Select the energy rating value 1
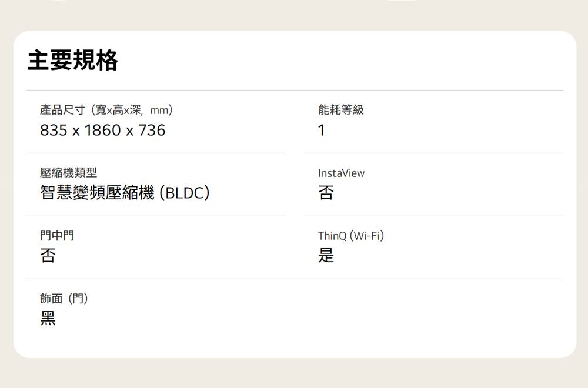 [x=321, y=131]
